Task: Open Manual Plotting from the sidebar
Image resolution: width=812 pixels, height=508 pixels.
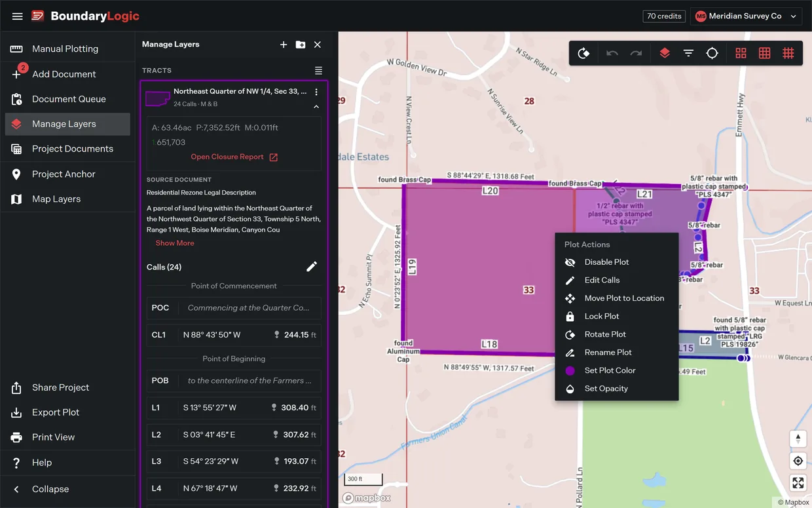Action: (67, 49)
